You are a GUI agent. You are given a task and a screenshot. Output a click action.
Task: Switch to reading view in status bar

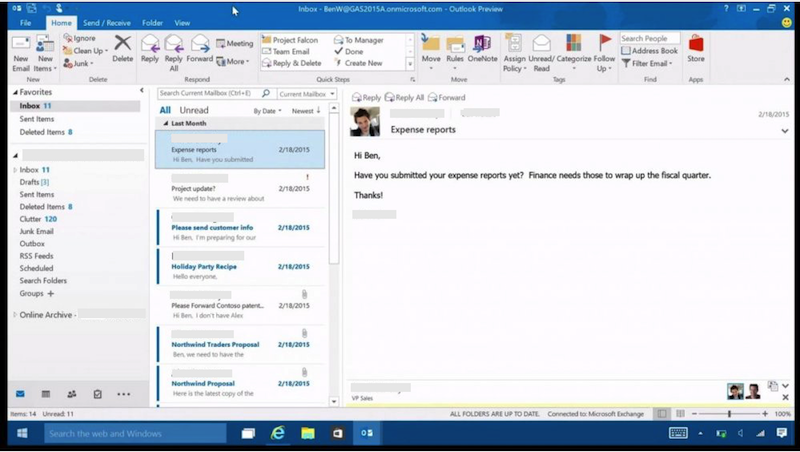coord(680,414)
